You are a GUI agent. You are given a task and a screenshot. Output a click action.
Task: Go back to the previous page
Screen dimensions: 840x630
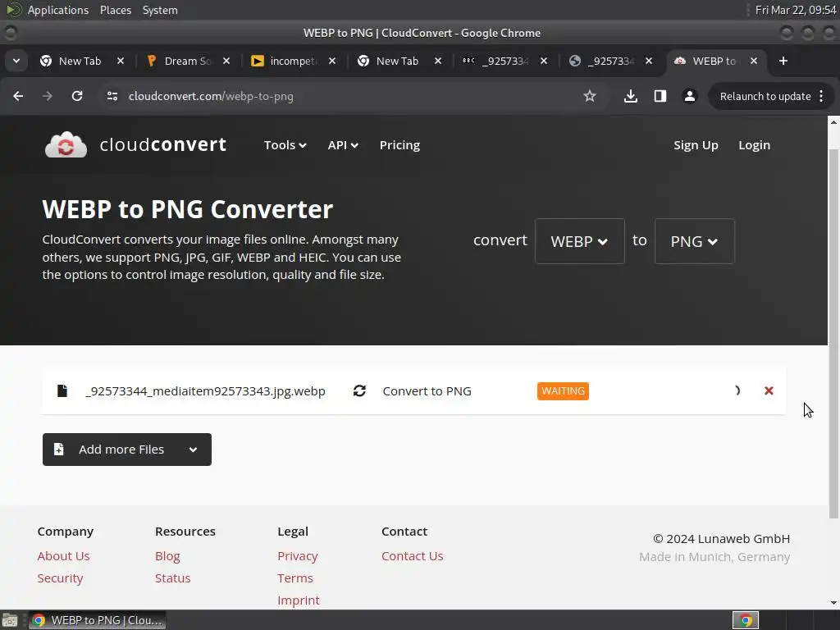click(18, 96)
